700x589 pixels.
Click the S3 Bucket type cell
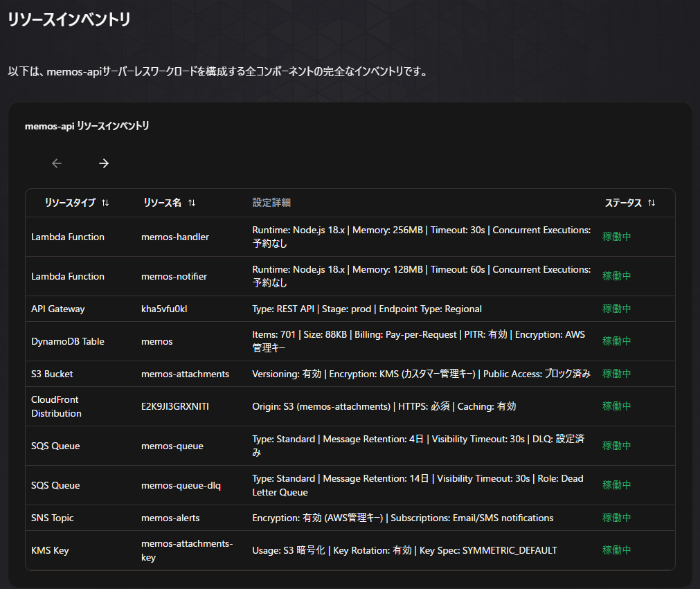(52, 374)
